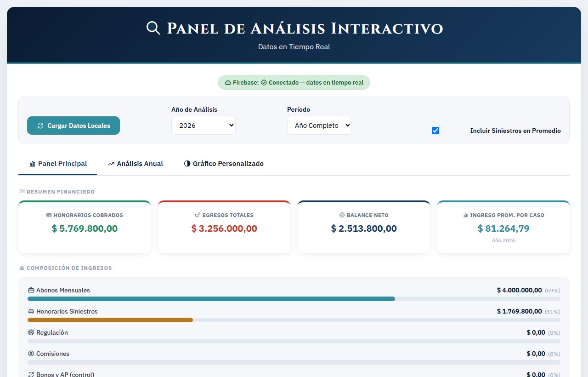This screenshot has height=377, width=588.
Task: Click the briefcase icon beside Abonos Mensuales
Action: click(x=31, y=290)
